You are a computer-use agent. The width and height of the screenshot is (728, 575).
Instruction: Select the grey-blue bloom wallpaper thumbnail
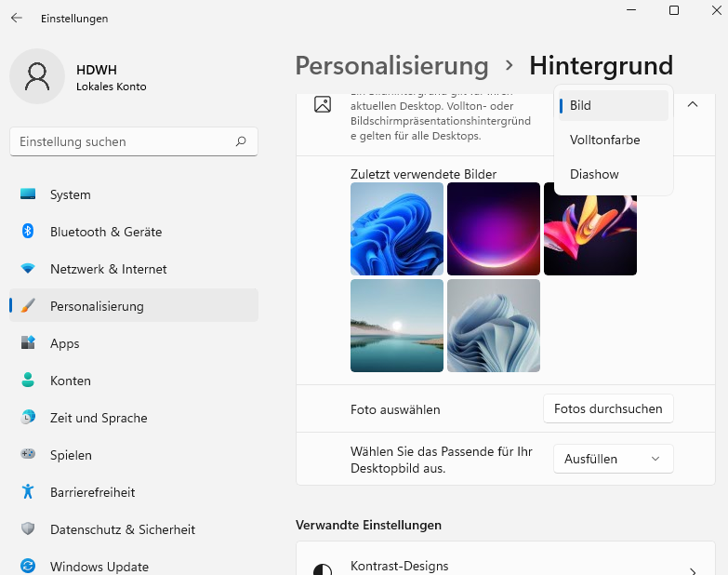coord(494,326)
